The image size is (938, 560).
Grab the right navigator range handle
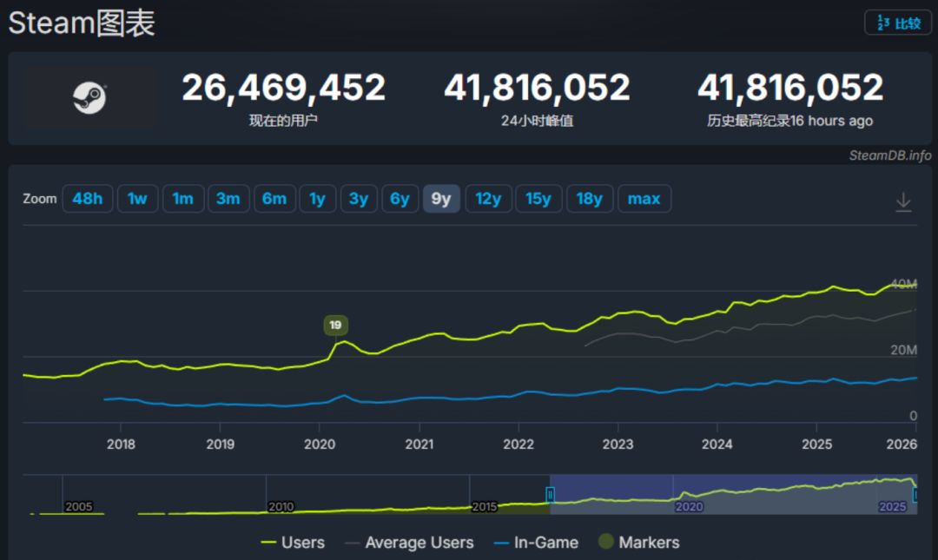[x=915, y=494]
